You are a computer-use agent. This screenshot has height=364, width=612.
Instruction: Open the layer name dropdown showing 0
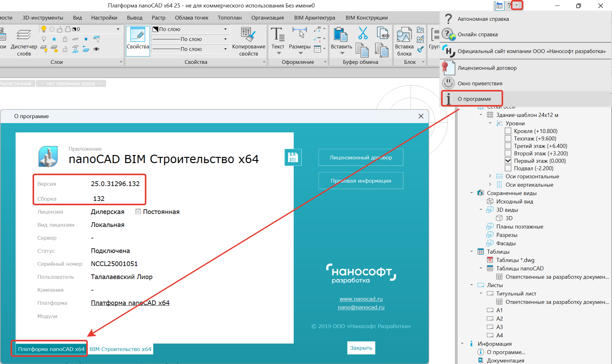(118, 29)
